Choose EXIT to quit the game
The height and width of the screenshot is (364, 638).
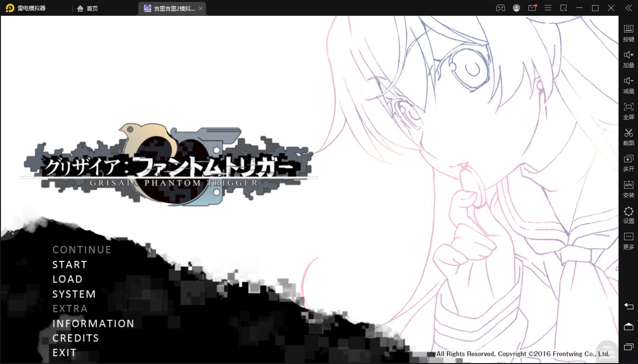coord(64,353)
